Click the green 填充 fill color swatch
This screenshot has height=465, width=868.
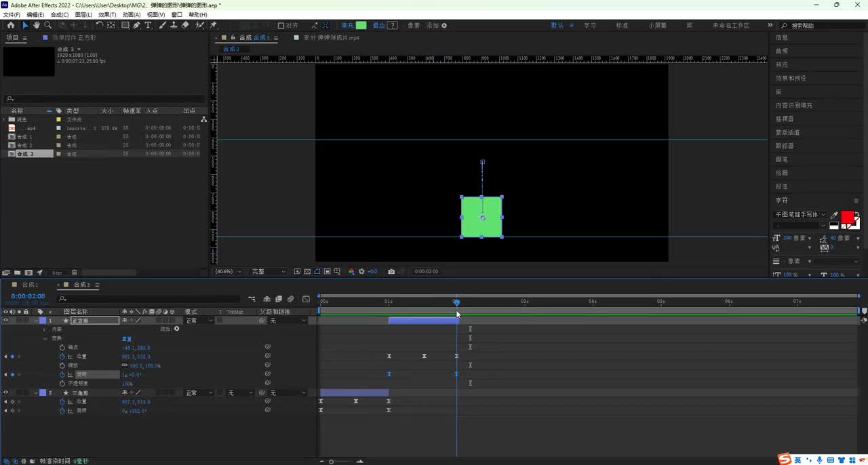[x=361, y=26]
